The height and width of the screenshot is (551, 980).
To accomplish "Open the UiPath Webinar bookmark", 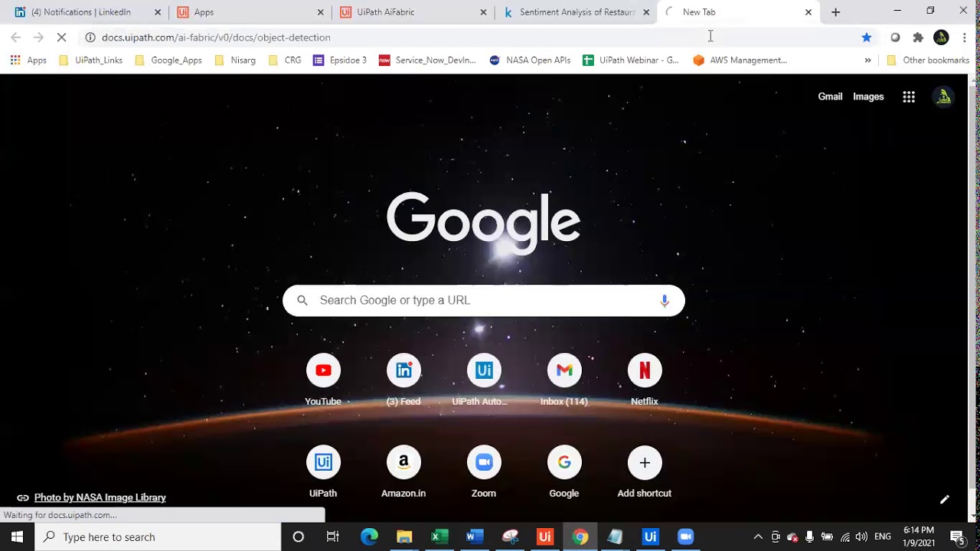I will point(631,60).
